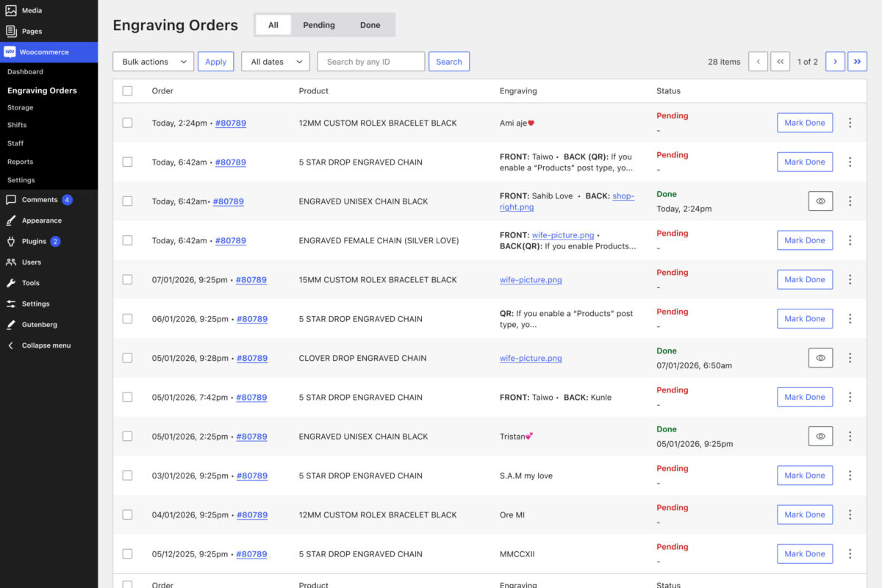This screenshot has height=588, width=882.
Task: Open the Bulk actions dropdown
Action: pyautogui.click(x=153, y=62)
